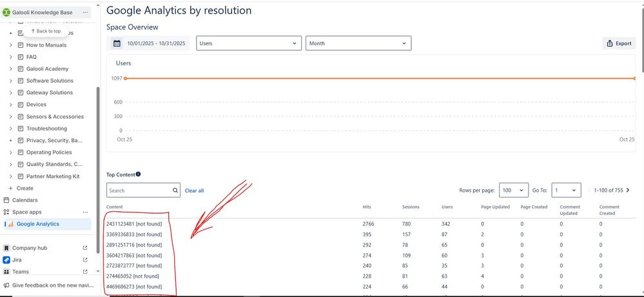
Task: Open the Month interval dropdown
Action: [358, 43]
